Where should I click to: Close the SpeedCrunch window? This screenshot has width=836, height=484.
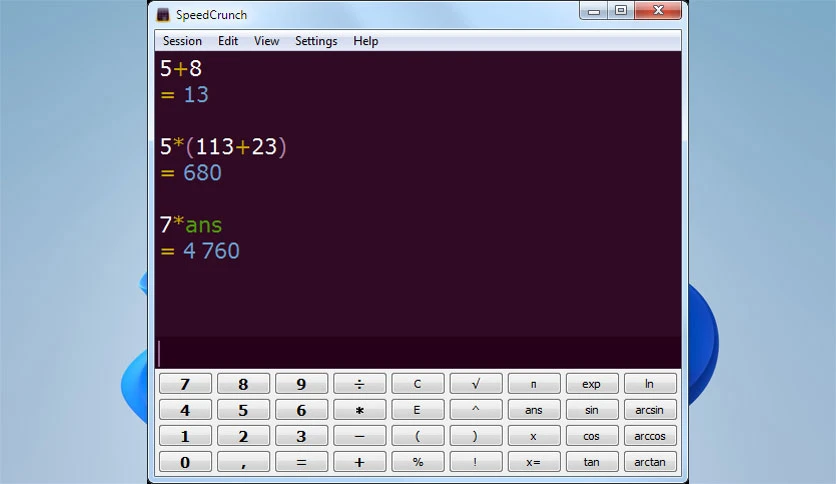click(x=658, y=11)
